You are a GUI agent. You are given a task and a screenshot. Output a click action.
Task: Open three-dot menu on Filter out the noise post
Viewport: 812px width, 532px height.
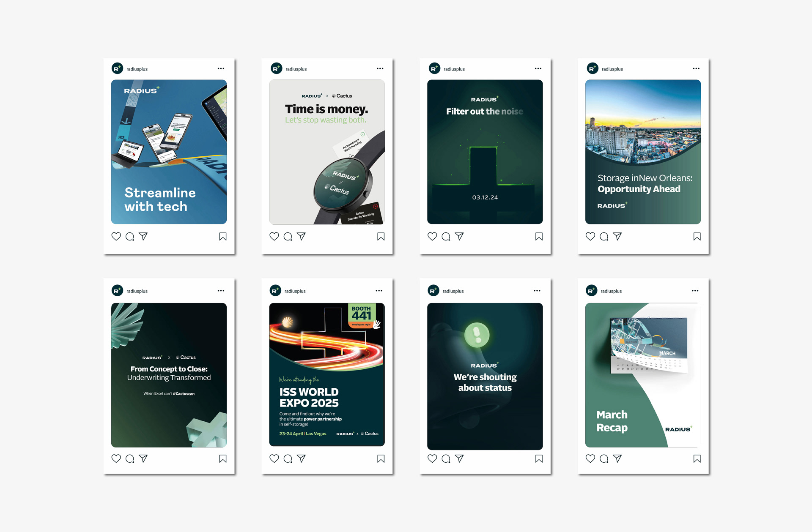[x=538, y=68]
